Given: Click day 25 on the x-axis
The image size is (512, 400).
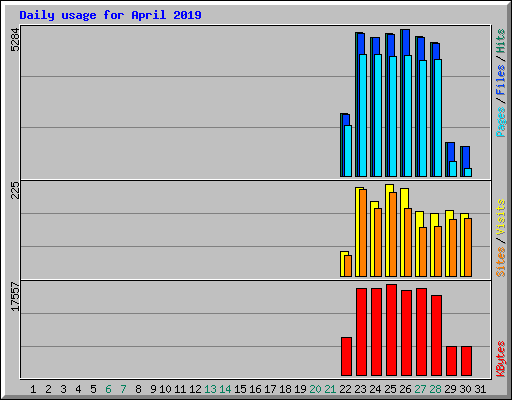Looking at the screenshot, I should click(x=390, y=389).
